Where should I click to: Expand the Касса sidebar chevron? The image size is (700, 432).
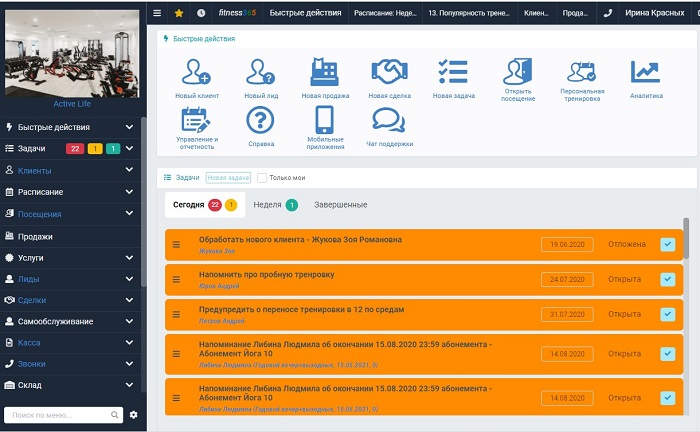point(129,342)
